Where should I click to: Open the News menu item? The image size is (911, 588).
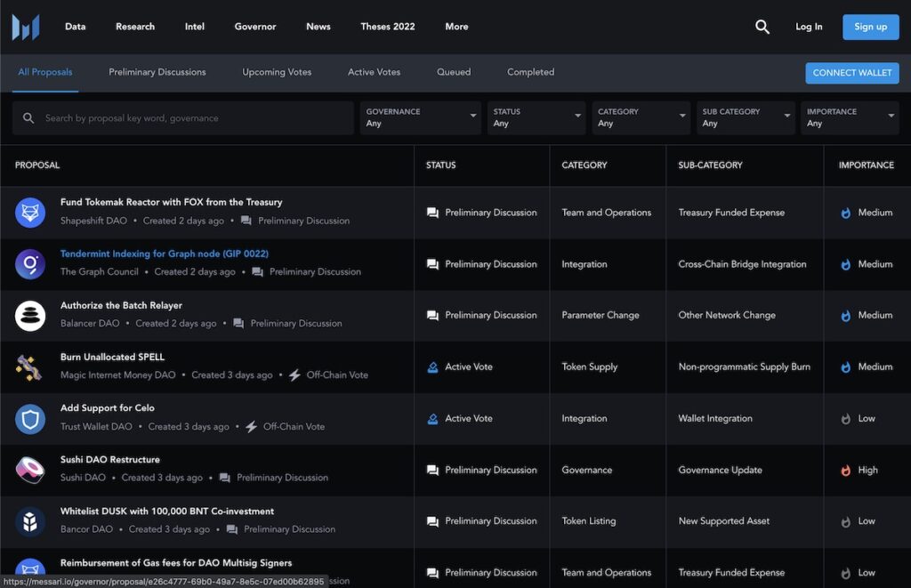[318, 27]
